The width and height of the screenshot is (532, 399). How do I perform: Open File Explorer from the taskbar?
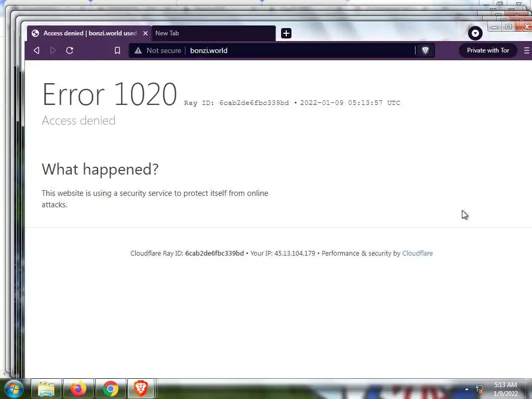pyautogui.click(x=46, y=389)
